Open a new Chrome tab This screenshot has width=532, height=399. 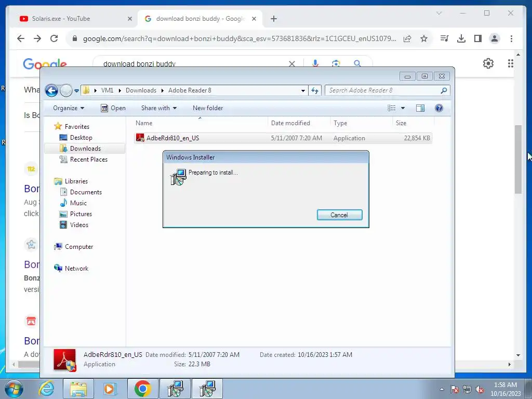point(274,19)
